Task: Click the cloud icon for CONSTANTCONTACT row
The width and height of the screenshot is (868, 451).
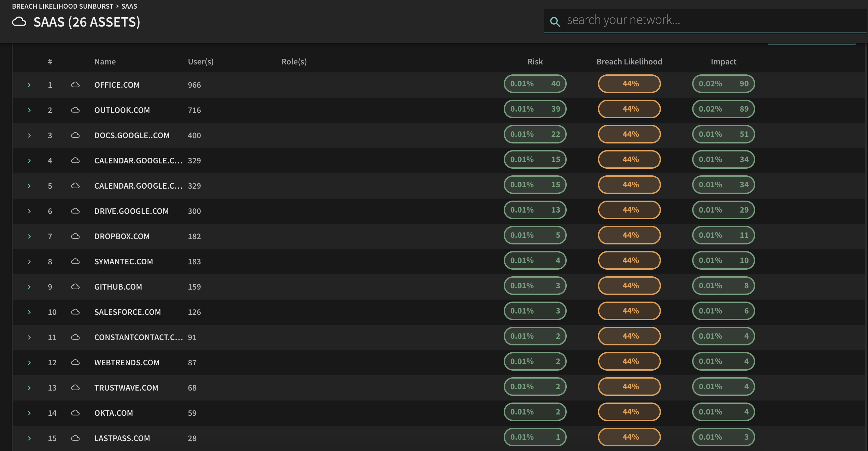Action: coord(75,337)
